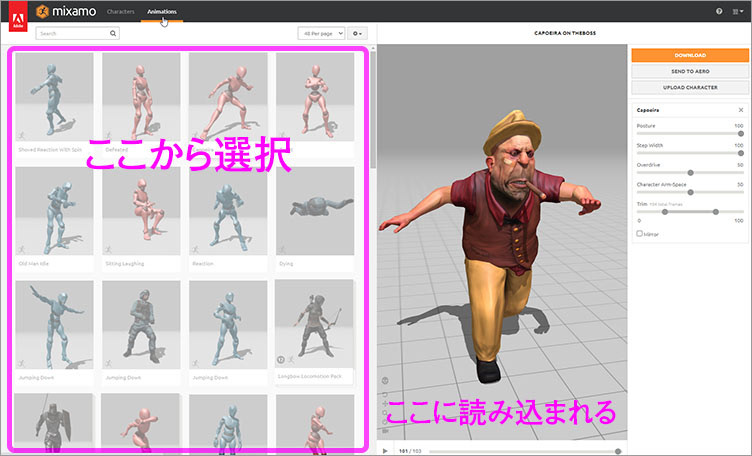Click the pack icon on the Longbow Locomotion Pack card
This screenshot has height=456, width=752.
[x=281, y=360]
